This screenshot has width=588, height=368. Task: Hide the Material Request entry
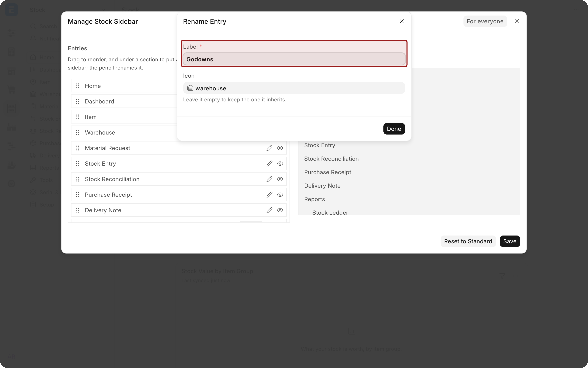click(x=280, y=148)
